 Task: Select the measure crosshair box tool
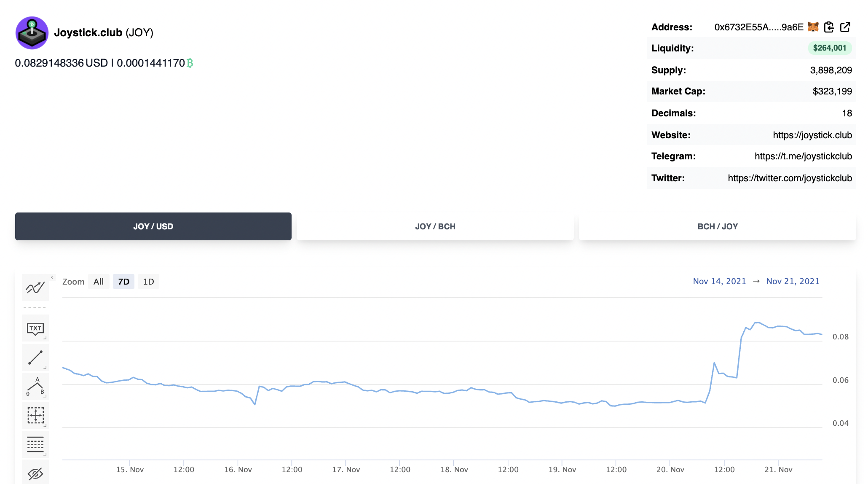[x=35, y=415]
